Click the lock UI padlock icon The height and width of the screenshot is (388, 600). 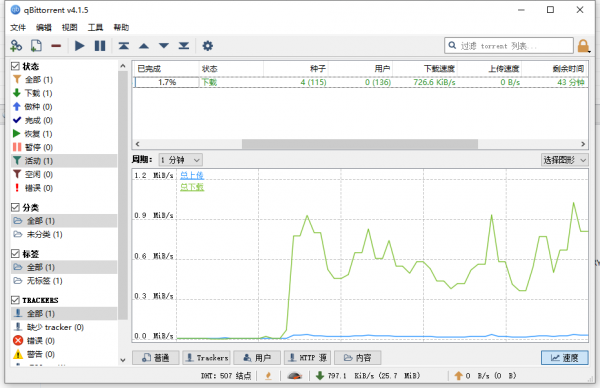583,46
